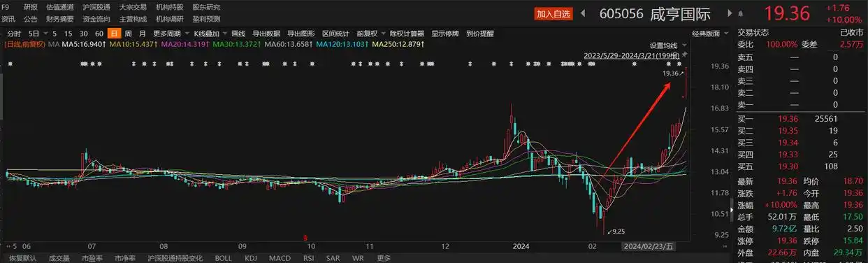Open 公告 menu item
Viewport: 868px width, 263px height.
point(31,19)
